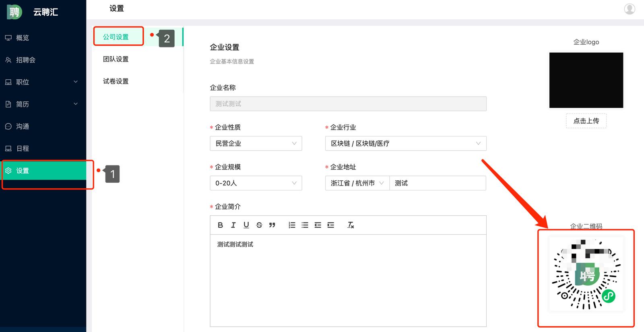The width and height of the screenshot is (644, 332).
Task: Click the 企业简介 text editor area
Action: tap(348, 280)
